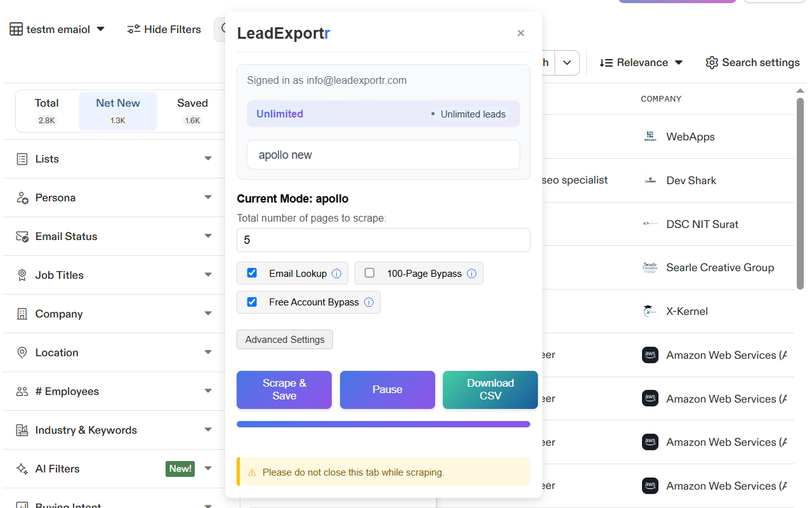Click the results list vertical scrollbar
The height and width of the screenshot is (508, 812).
801,194
